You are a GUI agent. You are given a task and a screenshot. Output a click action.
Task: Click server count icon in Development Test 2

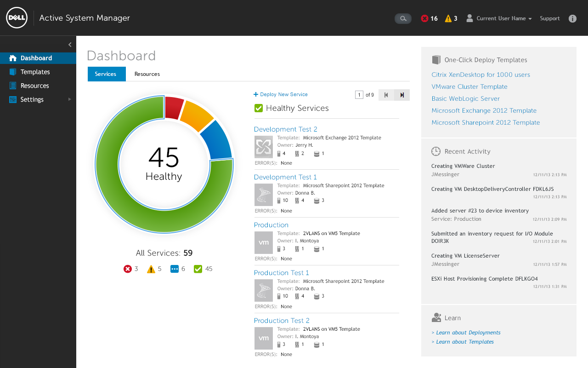tap(279, 154)
